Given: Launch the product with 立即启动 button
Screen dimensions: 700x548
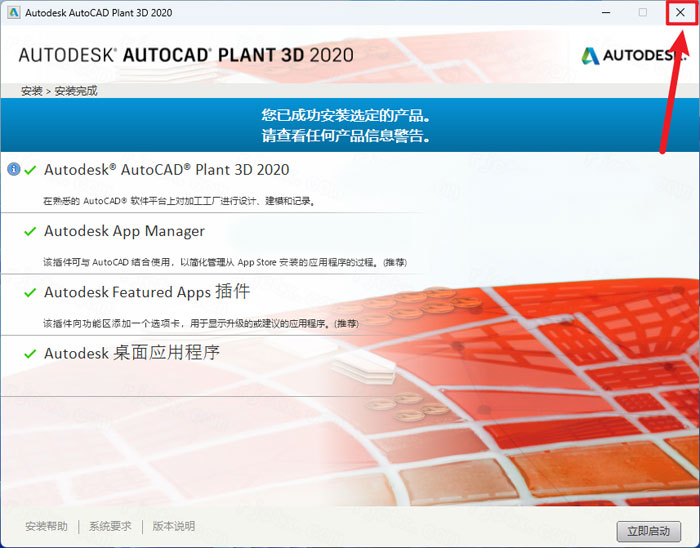Looking at the screenshot, I should coord(649,531).
